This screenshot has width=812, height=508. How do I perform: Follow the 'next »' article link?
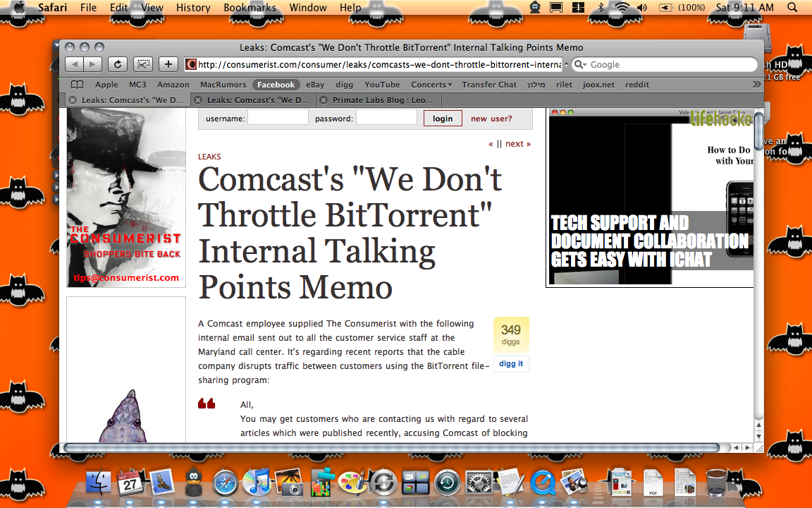click(518, 144)
